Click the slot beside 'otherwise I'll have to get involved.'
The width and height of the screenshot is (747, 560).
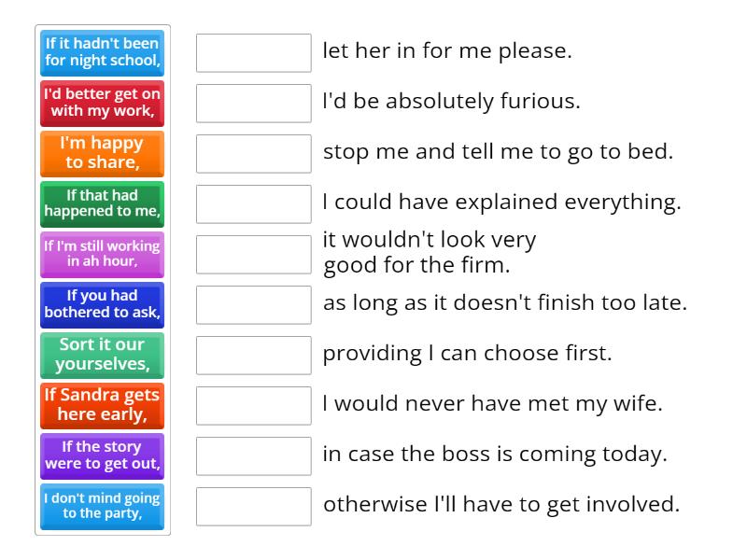point(253,506)
